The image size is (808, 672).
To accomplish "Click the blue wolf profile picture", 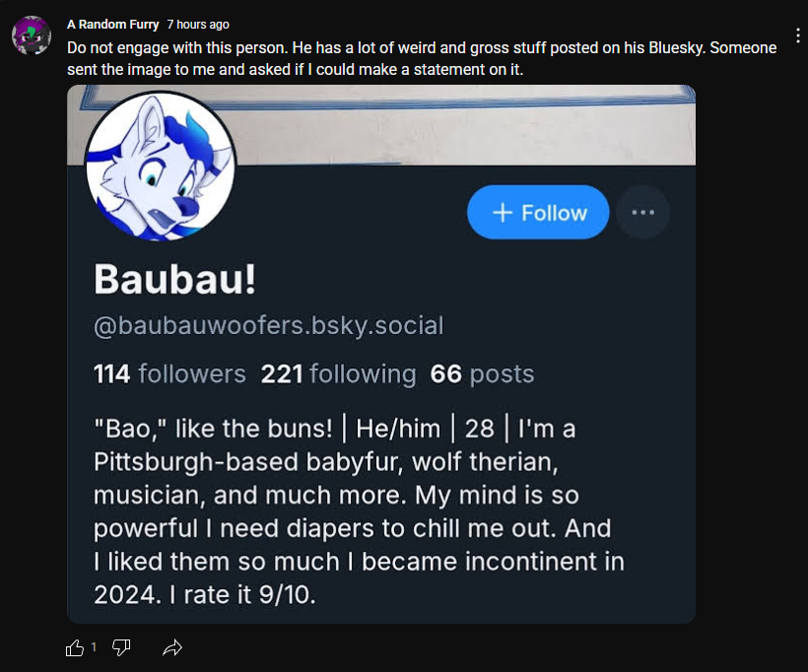I will pos(161,166).
